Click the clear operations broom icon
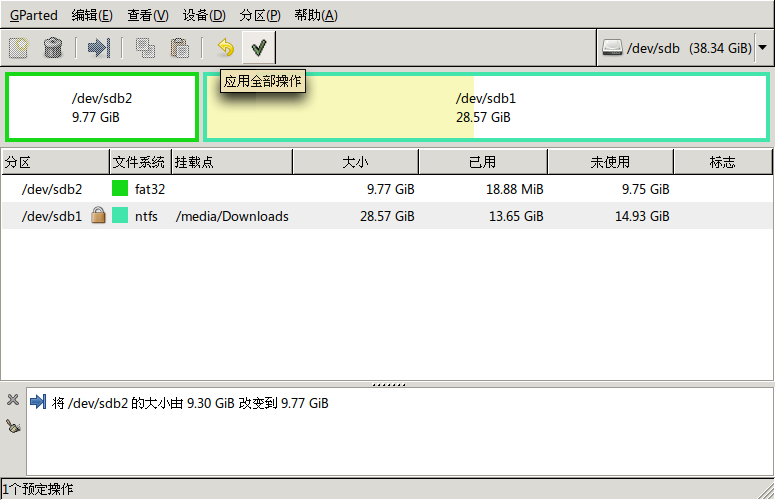This screenshot has height=500, width=775. coord(13,426)
